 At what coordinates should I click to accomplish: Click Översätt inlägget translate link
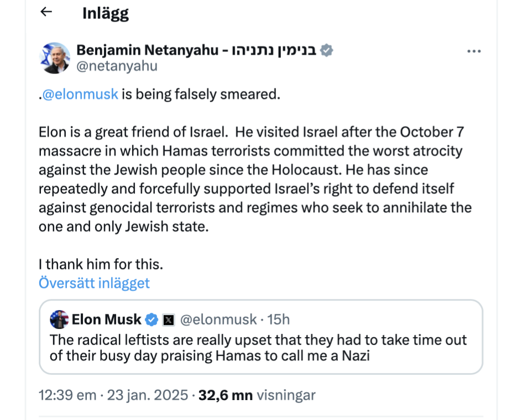click(94, 283)
